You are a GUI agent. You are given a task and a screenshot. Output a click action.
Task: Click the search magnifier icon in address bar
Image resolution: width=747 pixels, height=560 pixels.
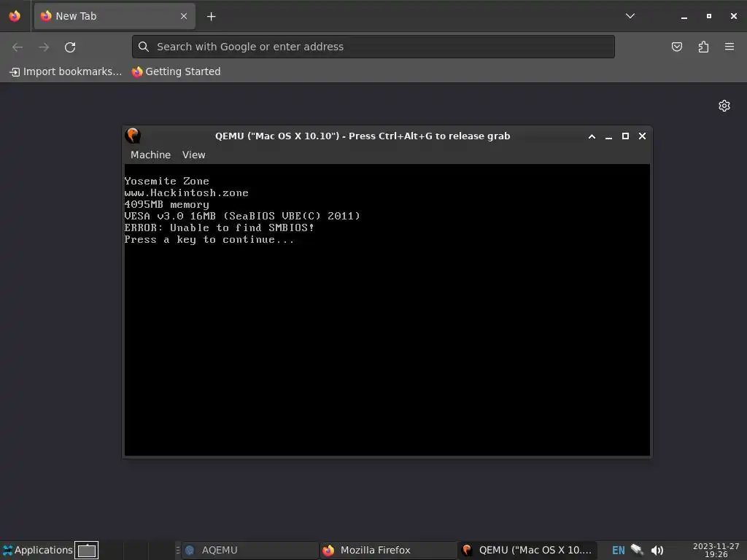[x=144, y=47]
